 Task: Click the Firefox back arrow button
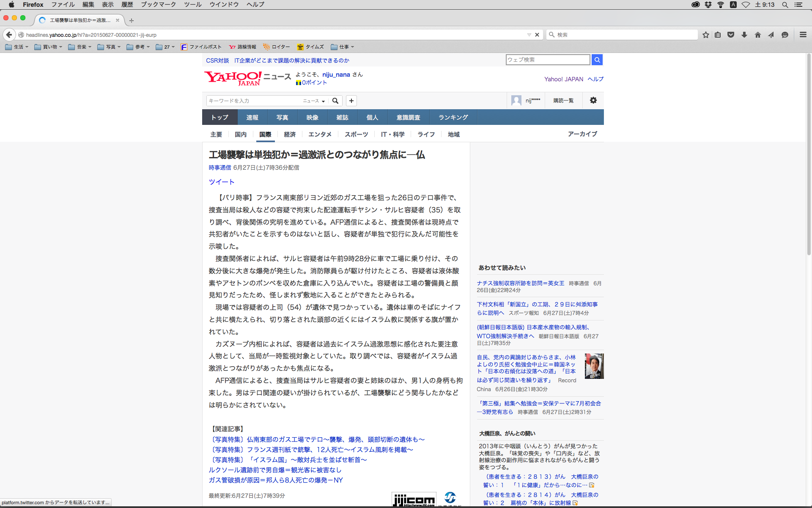tap(9, 35)
